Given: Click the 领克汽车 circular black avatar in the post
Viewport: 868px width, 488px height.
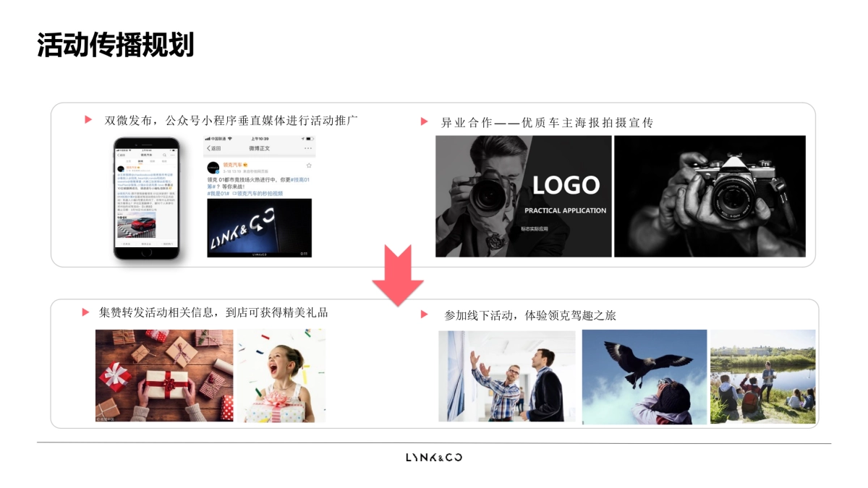Looking at the screenshot, I should click(x=213, y=166).
